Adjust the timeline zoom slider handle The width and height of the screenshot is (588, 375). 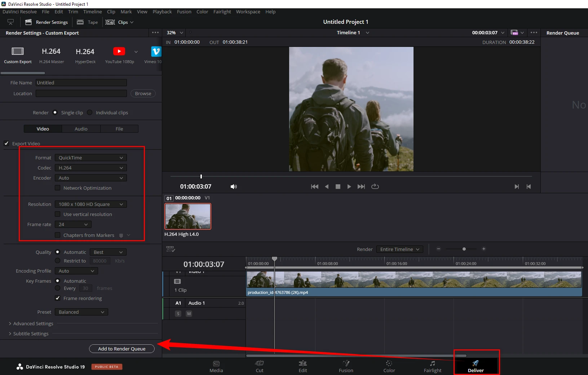[464, 249]
